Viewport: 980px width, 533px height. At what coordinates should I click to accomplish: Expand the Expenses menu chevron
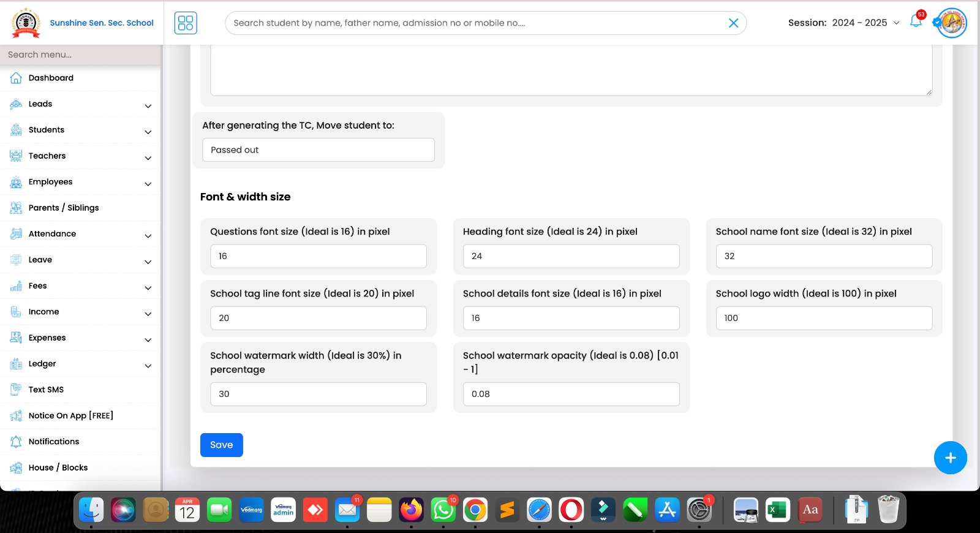pos(148,340)
